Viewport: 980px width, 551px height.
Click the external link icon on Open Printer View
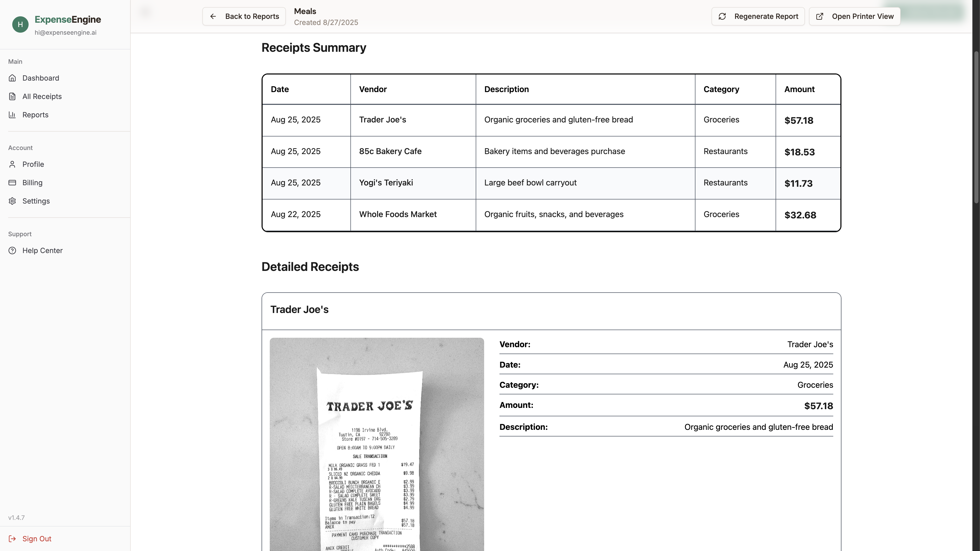pyautogui.click(x=820, y=16)
